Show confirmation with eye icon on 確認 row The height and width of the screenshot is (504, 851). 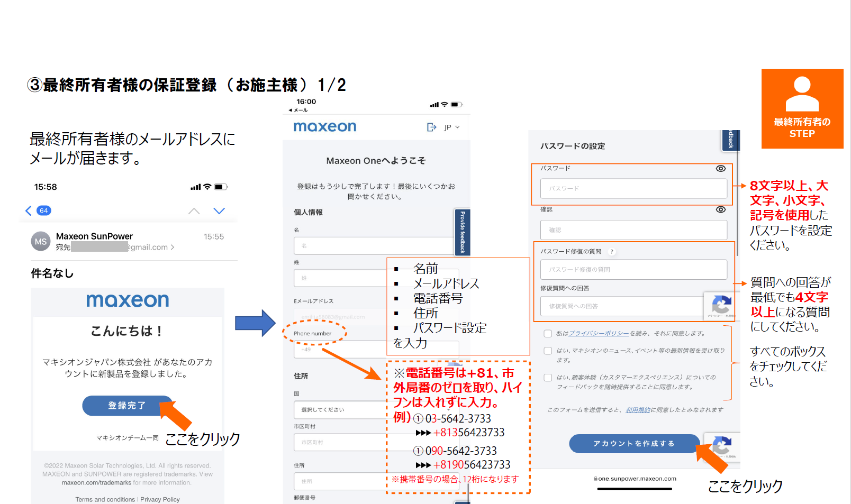(x=720, y=209)
